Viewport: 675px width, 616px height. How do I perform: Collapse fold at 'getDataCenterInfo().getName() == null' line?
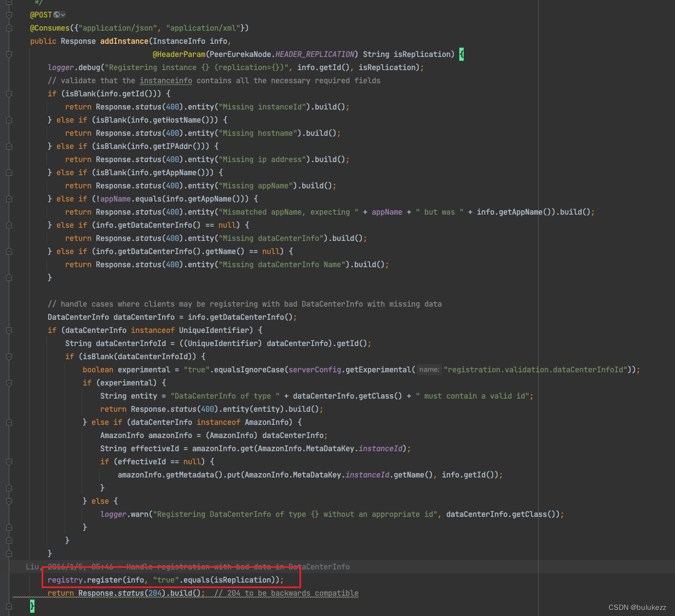[x=9, y=251]
